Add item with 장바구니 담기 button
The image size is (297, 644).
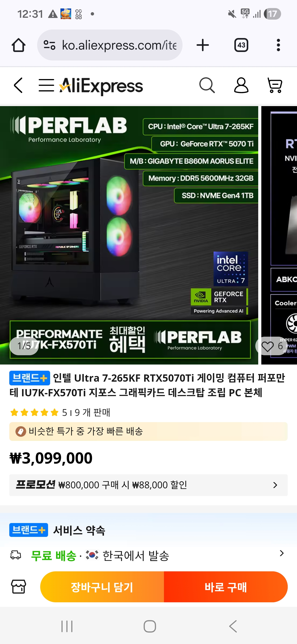[102, 587]
